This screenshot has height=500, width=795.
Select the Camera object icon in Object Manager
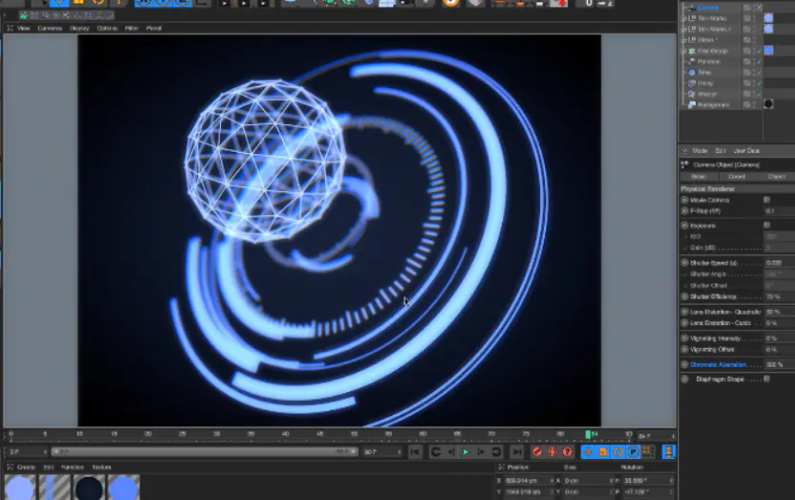(x=692, y=8)
